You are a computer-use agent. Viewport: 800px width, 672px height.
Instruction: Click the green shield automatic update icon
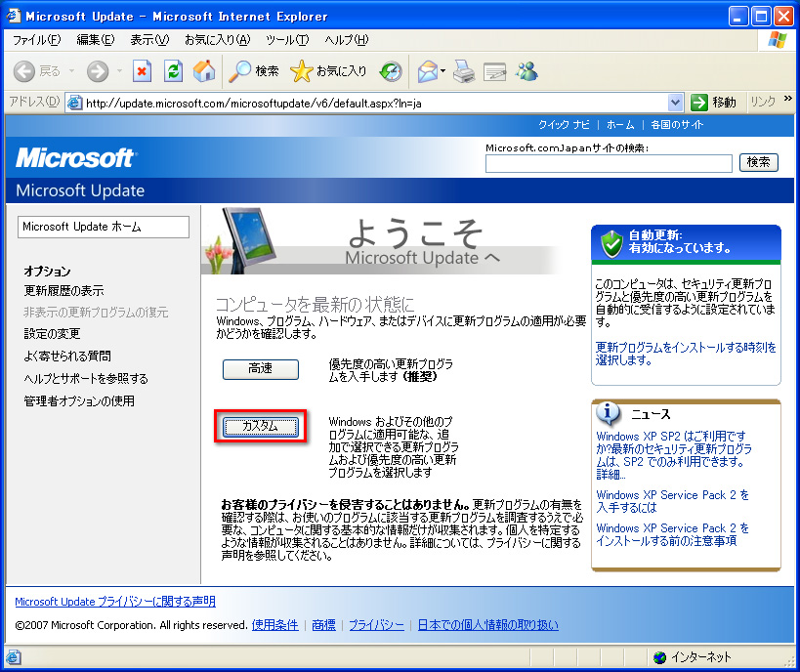611,243
